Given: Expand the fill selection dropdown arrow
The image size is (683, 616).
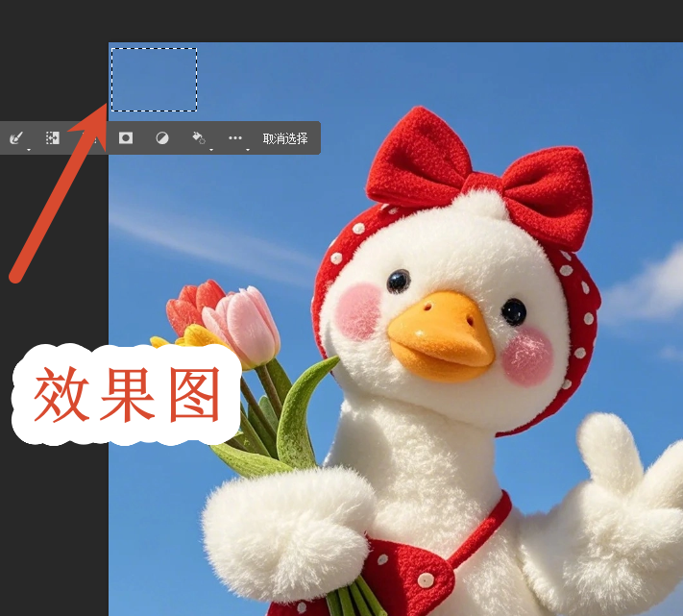Looking at the screenshot, I should pyautogui.click(x=211, y=149).
